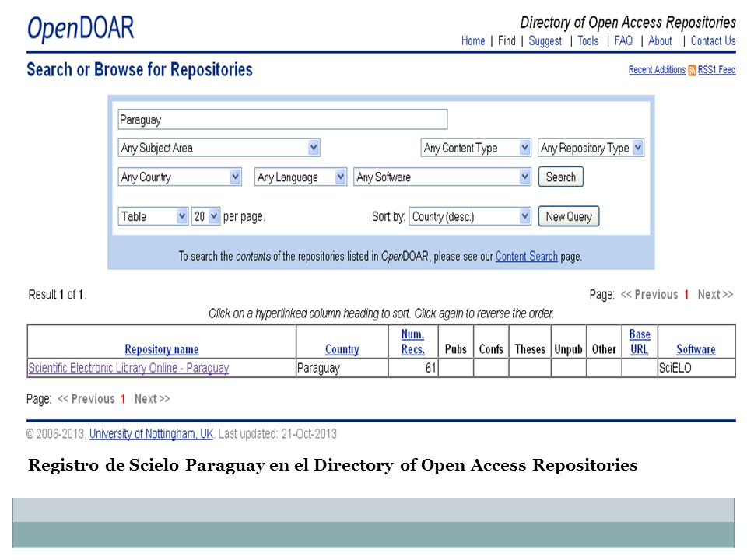The height and width of the screenshot is (560, 747).
Task: Click the Paraguay country table cell
Action: 342,368
